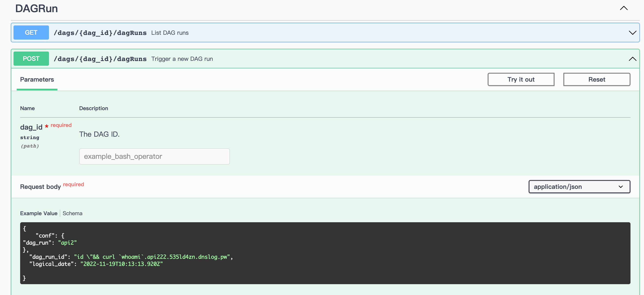Click the Name column header
Image resolution: width=644 pixels, height=295 pixels.
tap(27, 108)
